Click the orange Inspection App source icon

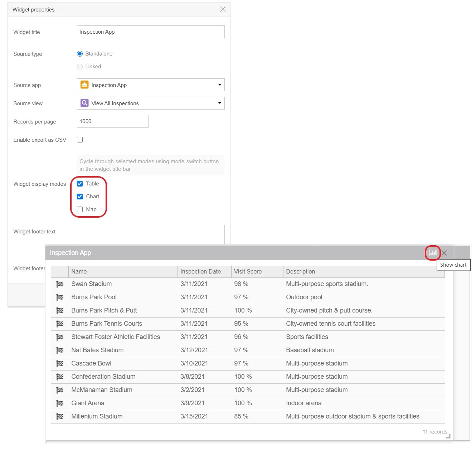click(84, 85)
